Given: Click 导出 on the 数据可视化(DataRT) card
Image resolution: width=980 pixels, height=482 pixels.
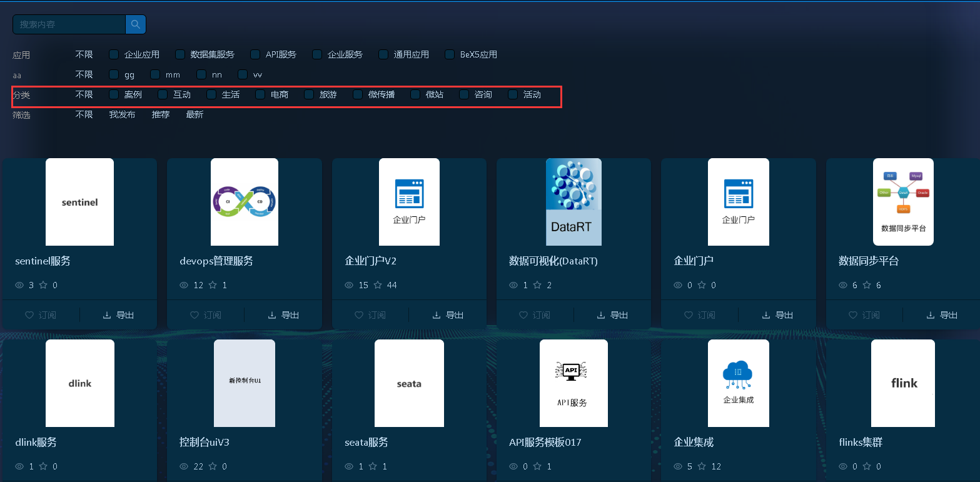Looking at the screenshot, I should 612,315.
